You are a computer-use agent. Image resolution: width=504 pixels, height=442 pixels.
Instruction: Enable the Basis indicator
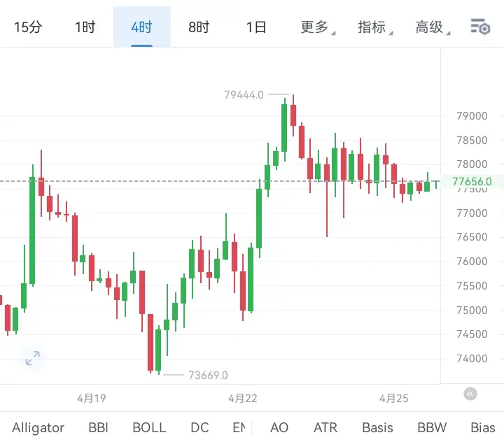click(377, 428)
